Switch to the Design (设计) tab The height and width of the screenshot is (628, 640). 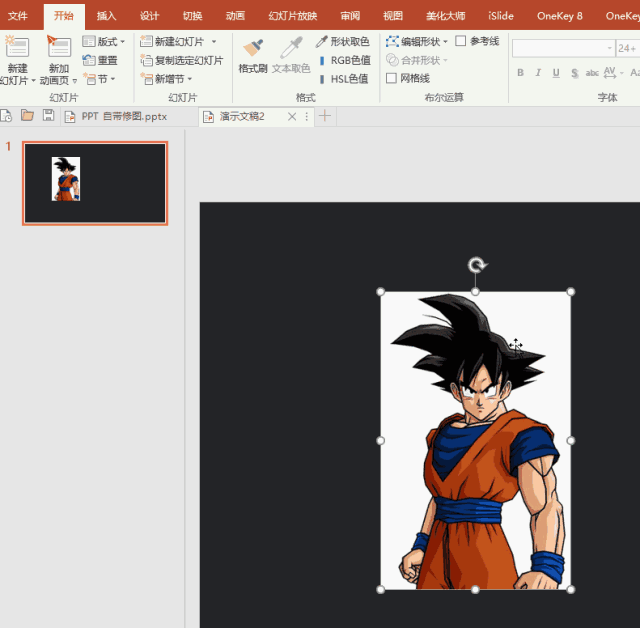[x=149, y=16]
